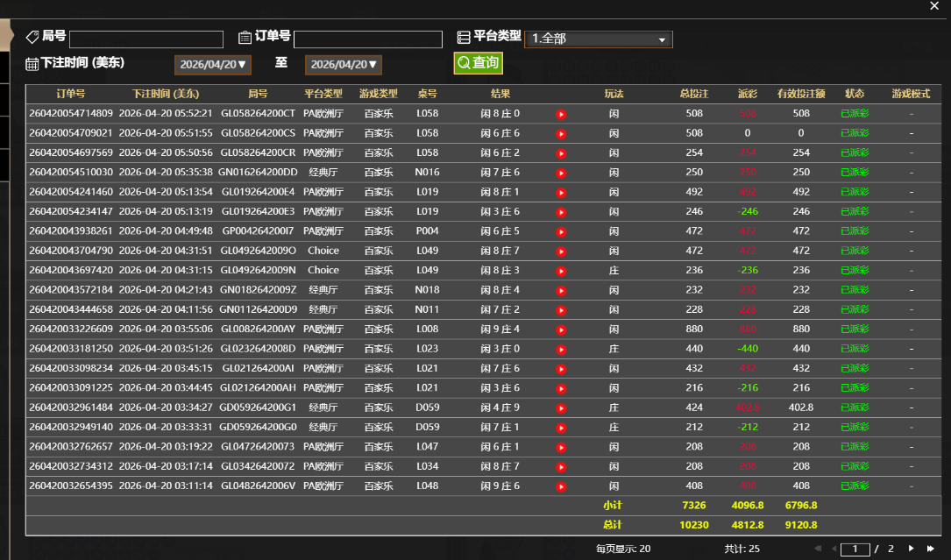951x560 pixels.
Task: Watch the replay for table N011
Action: coord(561,309)
